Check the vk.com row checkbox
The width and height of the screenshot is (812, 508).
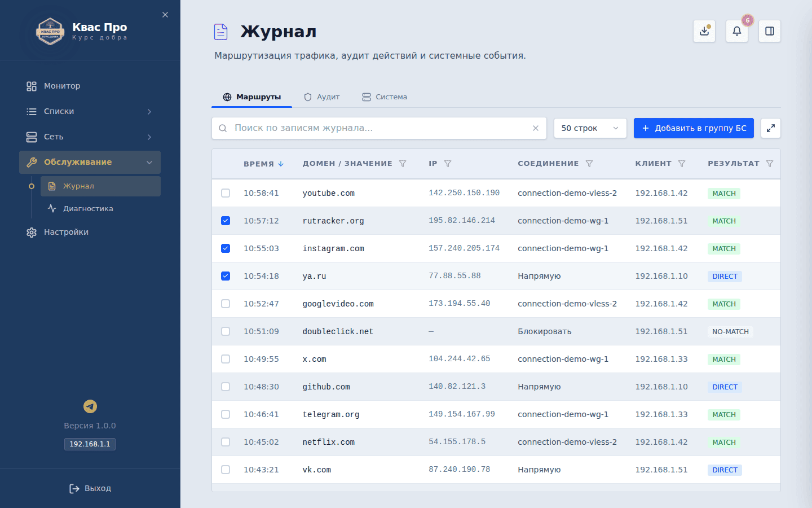[226, 470]
